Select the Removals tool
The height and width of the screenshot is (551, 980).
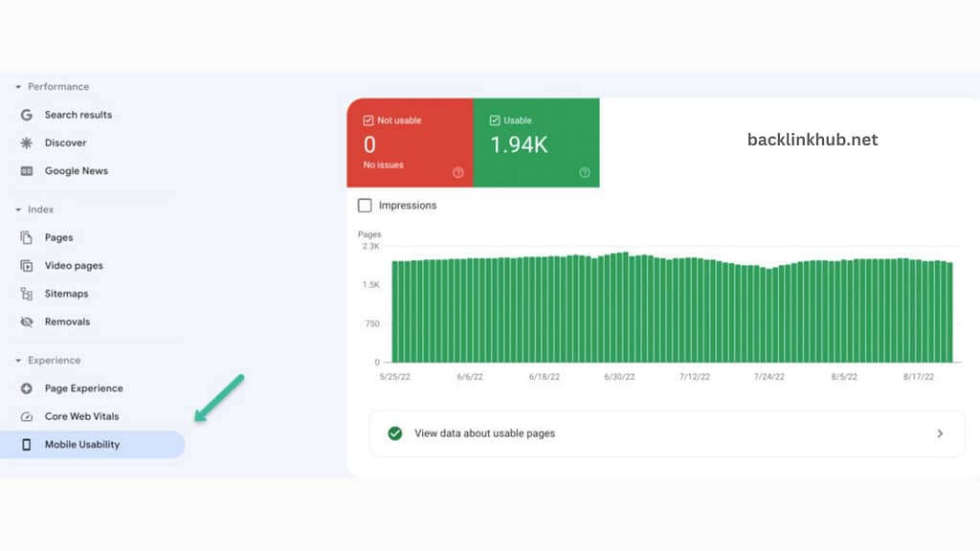[67, 321]
